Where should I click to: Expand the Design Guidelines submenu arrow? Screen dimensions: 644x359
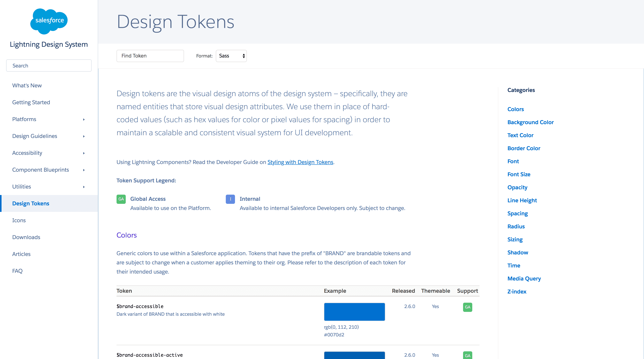point(84,136)
